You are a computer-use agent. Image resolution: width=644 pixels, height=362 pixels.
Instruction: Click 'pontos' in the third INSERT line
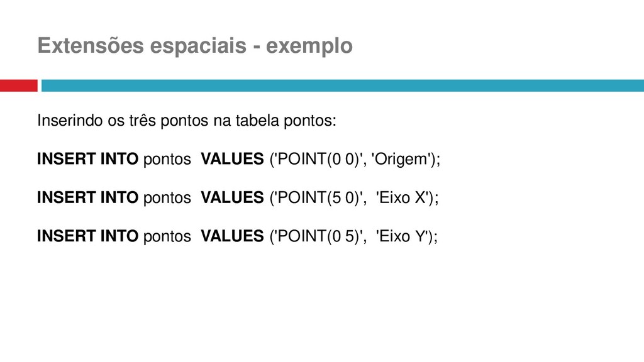click(x=167, y=237)
